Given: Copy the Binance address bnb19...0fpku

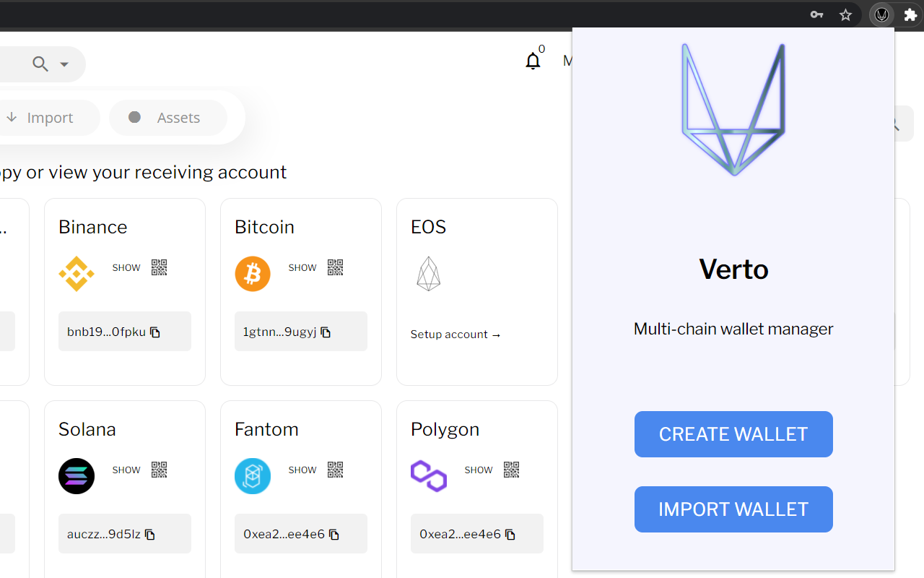Looking at the screenshot, I should 155,332.
